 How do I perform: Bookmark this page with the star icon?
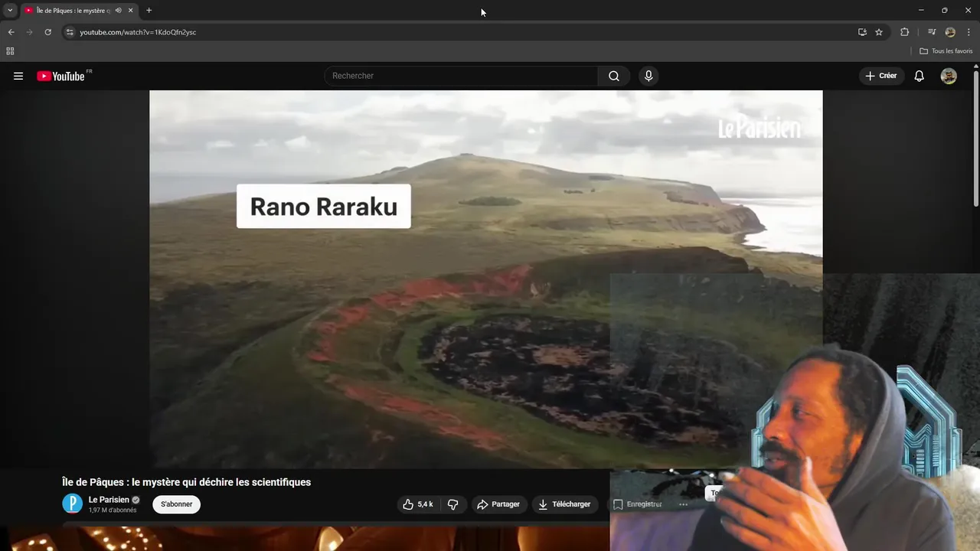coord(879,32)
